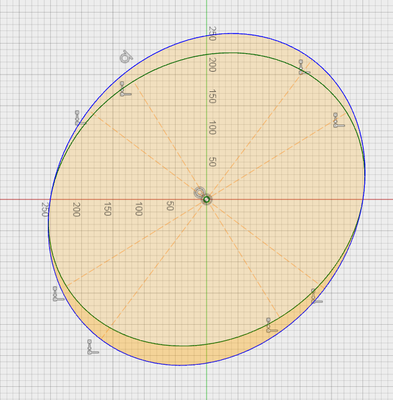
Task: Click the upper-left constraint glyph farthest from the vertical axis
Action: pyautogui.click(x=80, y=118)
